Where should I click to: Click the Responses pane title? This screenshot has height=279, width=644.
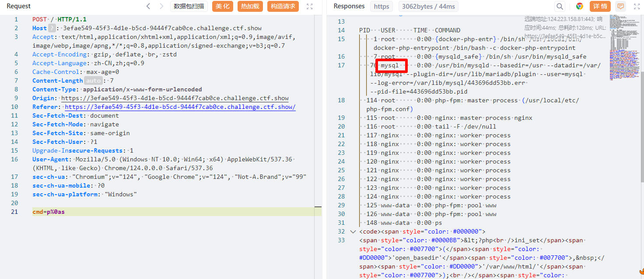[349, 6]
